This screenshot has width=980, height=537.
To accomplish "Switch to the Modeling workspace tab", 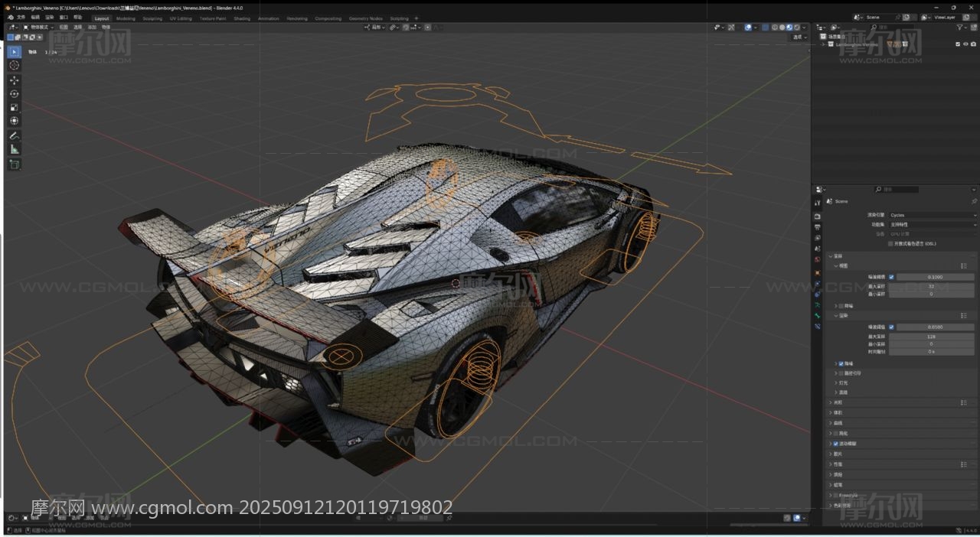I will point(126,18).
